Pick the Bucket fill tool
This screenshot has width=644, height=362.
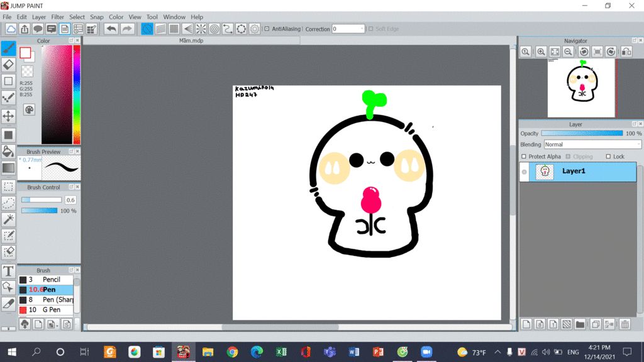coord(8,151)
